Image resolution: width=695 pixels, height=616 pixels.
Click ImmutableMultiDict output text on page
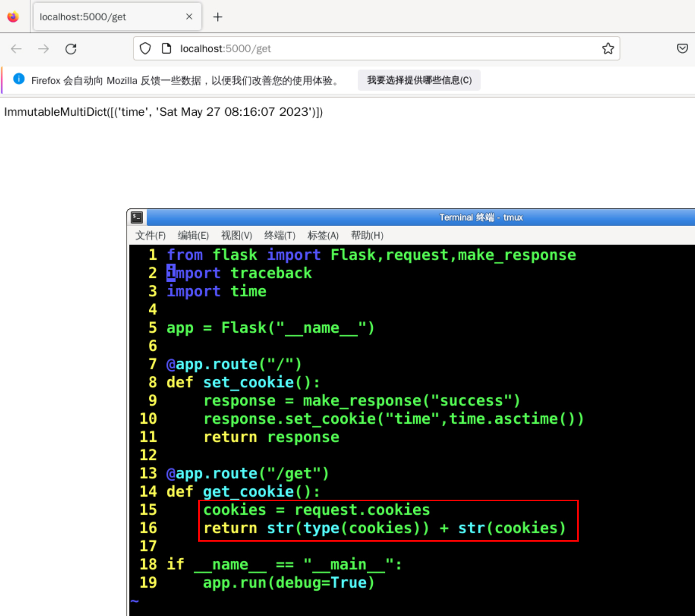tap(163, 112)
